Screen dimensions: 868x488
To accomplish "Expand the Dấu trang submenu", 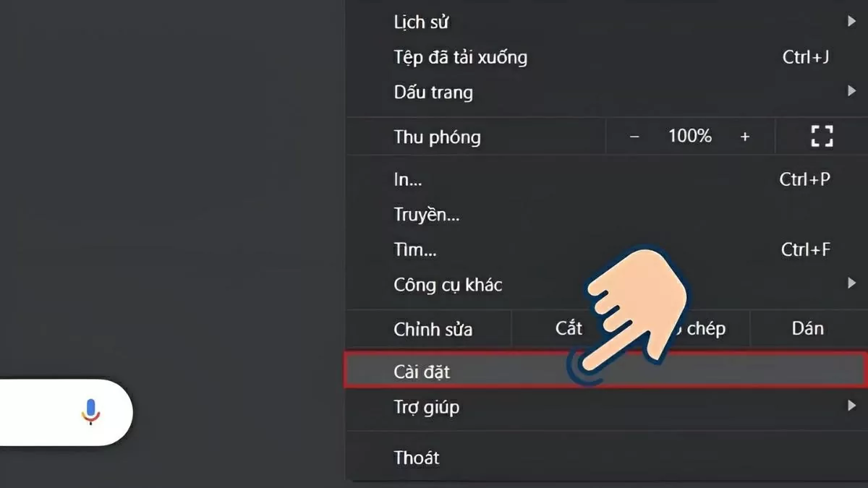I will [851, 92].
